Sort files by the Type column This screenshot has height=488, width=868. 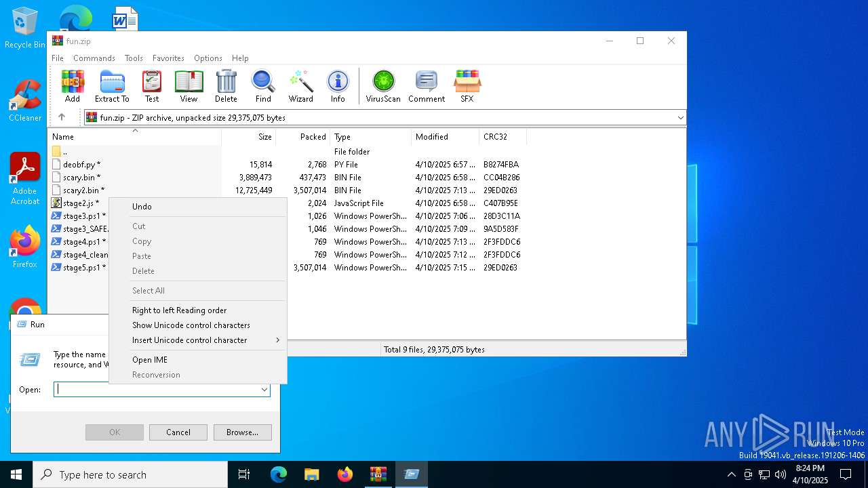371,137
